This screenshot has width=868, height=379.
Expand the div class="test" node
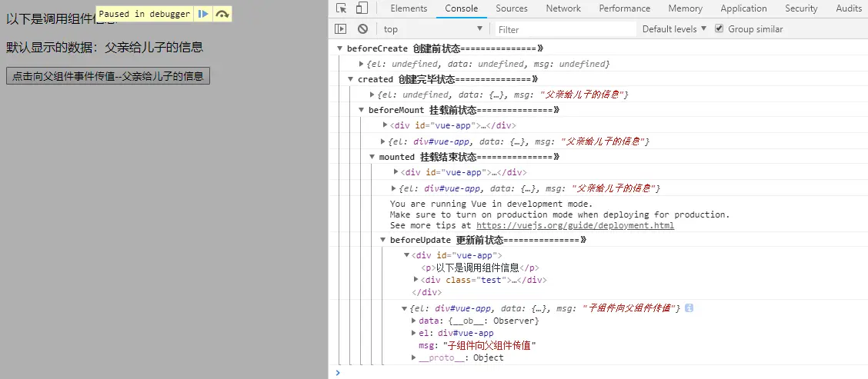(x=416, y=279)
